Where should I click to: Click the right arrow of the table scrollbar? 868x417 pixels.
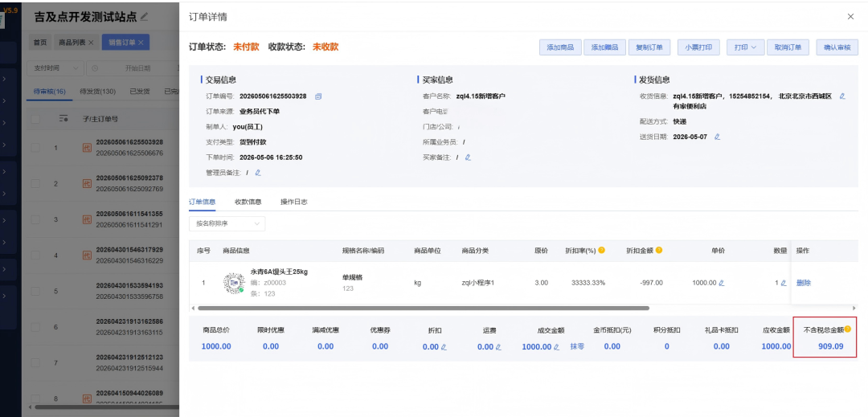(x=854, y=308)
